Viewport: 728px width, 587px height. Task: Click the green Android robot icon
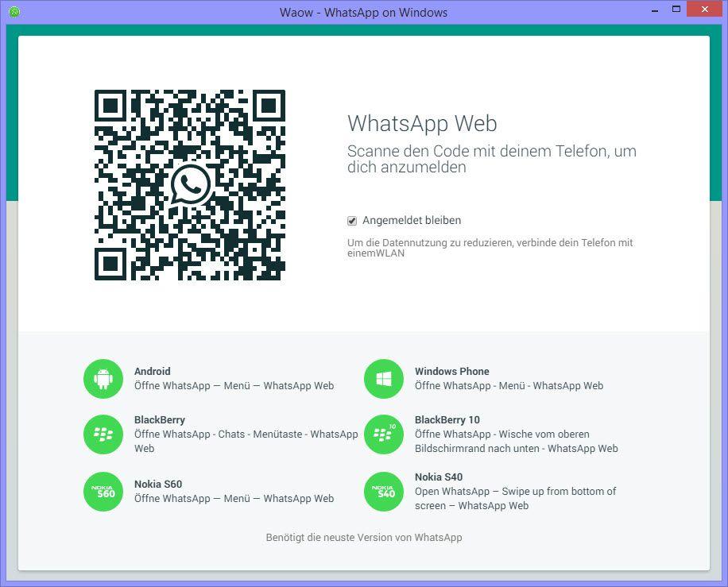(x=103, y=379)
